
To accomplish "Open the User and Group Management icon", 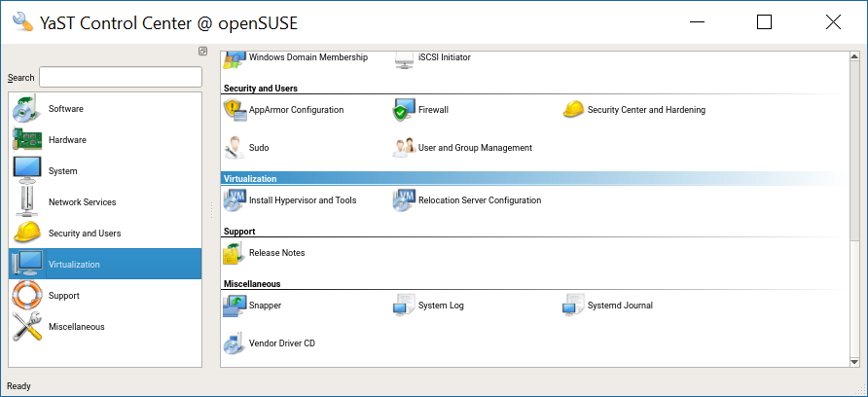I will [404, 148].
